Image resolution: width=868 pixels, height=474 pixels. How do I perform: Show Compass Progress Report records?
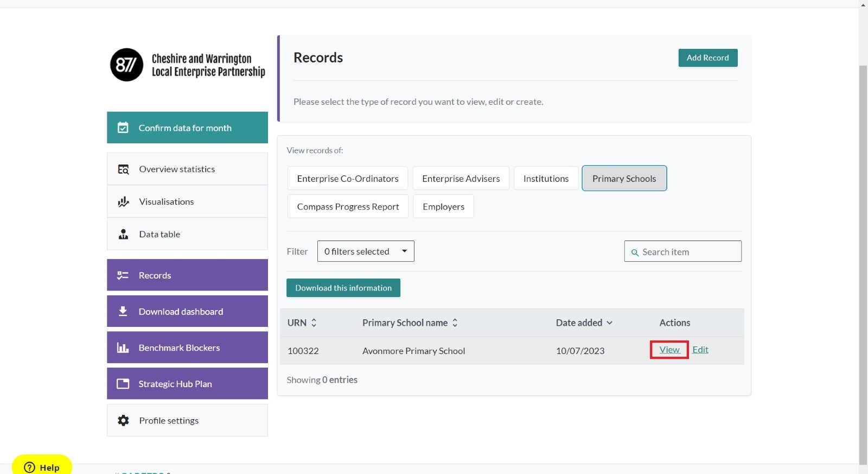click(348, 207)
